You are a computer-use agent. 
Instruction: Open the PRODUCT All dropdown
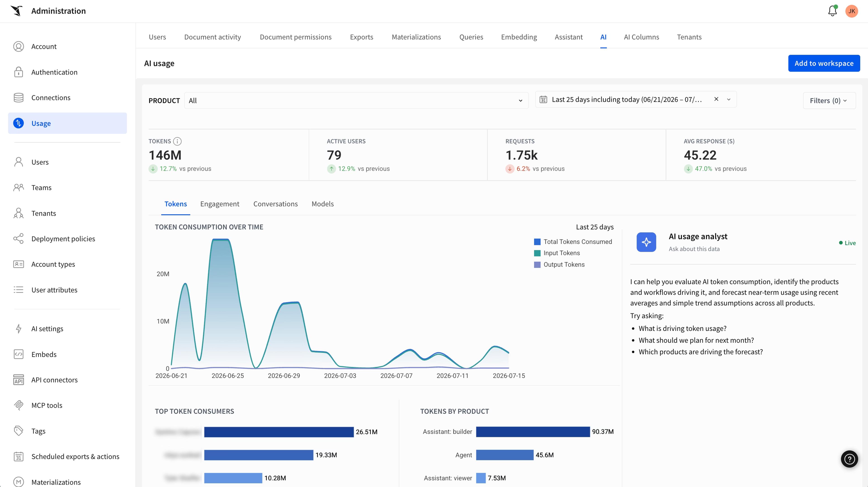pos(356,100)
